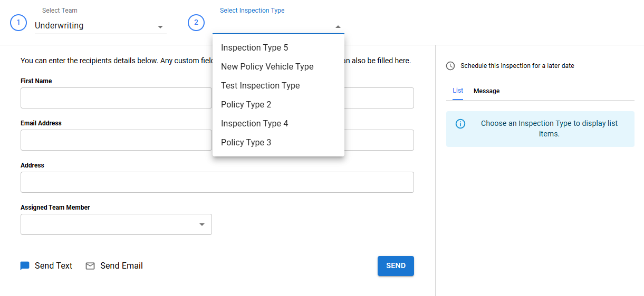Viewport: 644px width, 296px height.
Task: Click the Send Email envelope icon
Action: point(90,266)
